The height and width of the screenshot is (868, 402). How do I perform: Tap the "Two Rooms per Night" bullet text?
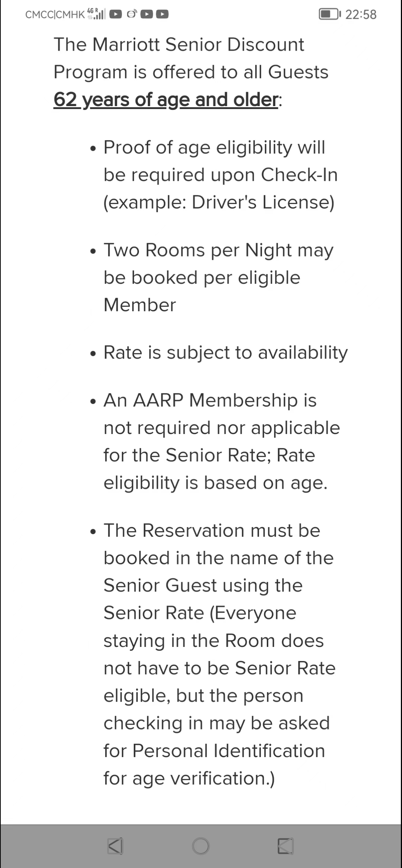click(x=218, y=278)
